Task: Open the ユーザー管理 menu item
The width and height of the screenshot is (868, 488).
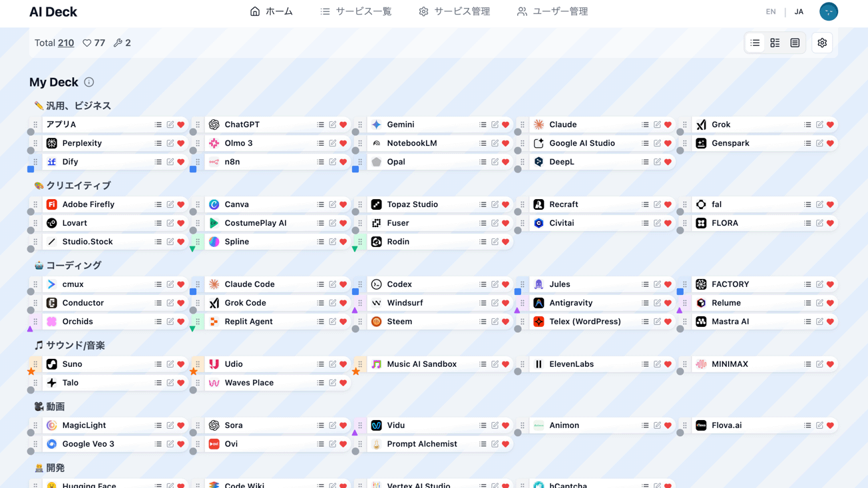Action: tap(552, 11)
